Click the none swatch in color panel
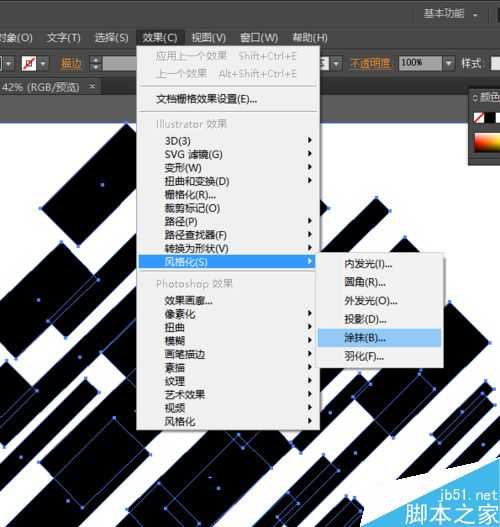Screen dimensions: 500x527 point(478,118)
